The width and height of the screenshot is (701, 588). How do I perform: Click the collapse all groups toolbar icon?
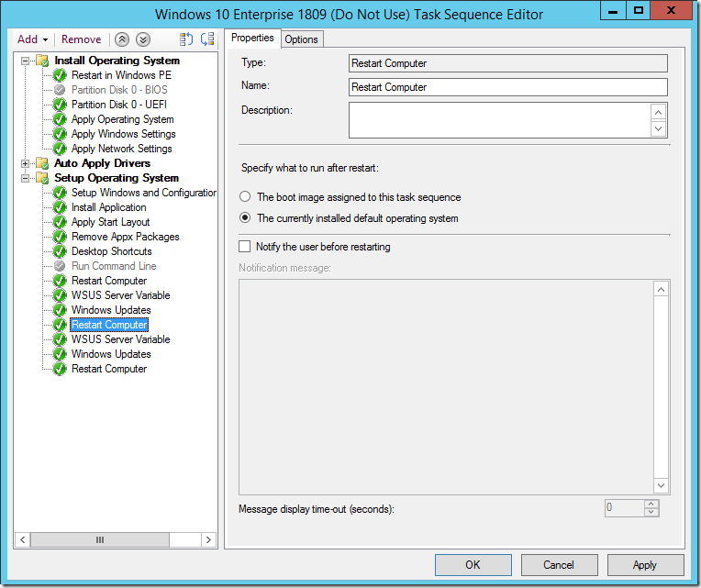pos(207,39)
